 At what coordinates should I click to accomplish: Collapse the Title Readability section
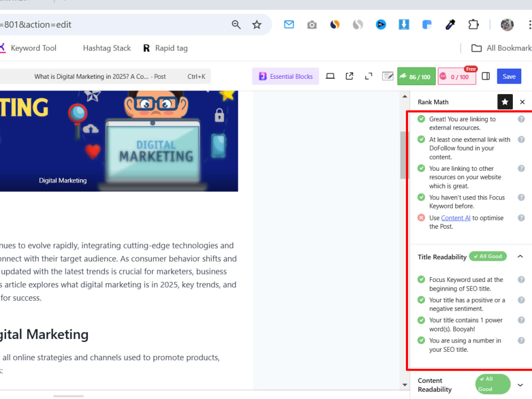pos(520,256)
